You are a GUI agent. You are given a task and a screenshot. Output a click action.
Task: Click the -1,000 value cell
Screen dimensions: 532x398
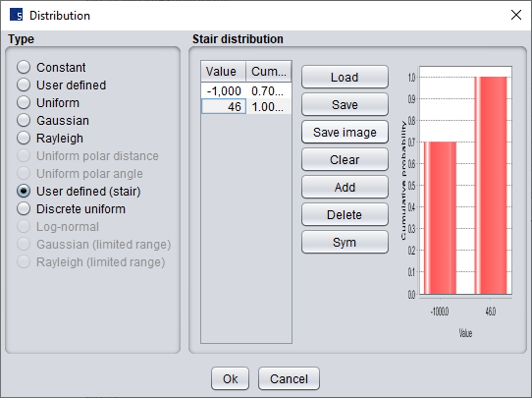click(224, 91)
